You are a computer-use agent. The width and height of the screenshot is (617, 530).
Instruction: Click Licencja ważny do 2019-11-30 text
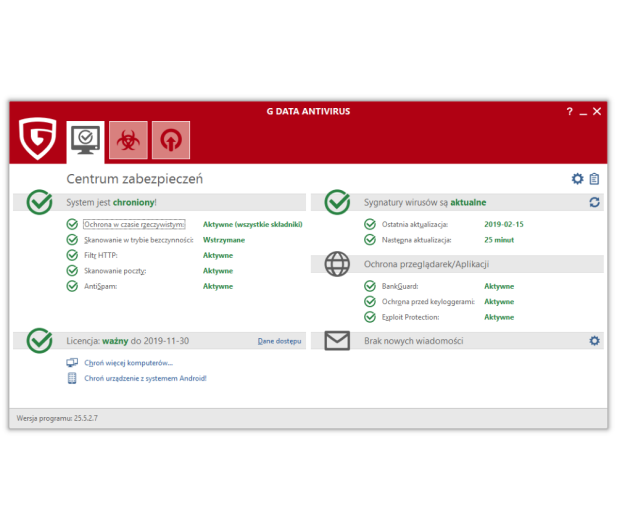tap(127, 341)
